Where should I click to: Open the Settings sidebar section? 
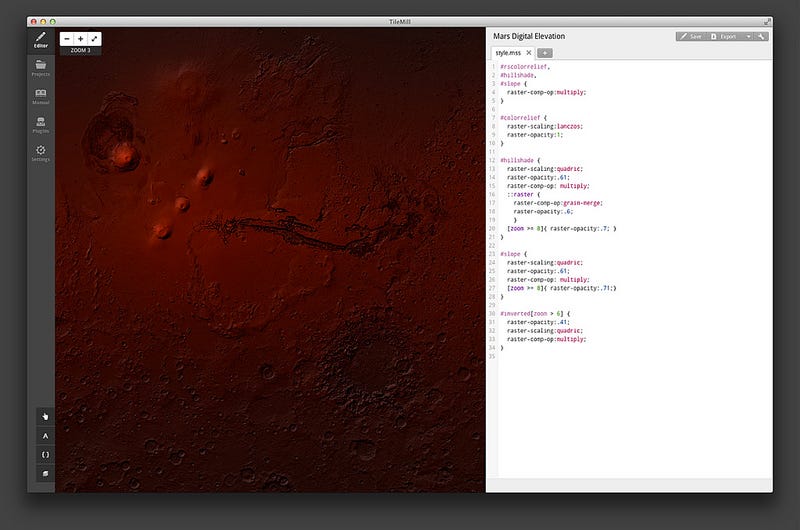(x=41, y=154)
